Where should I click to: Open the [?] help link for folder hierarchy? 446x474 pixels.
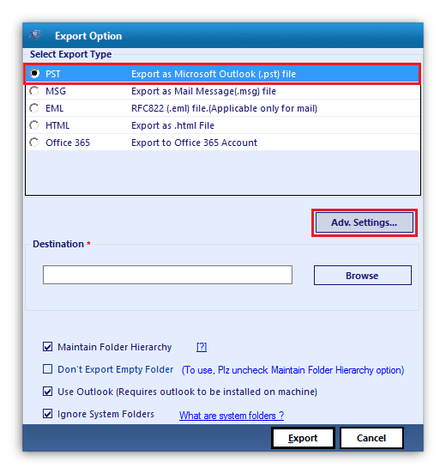pyautogui.click(x=202, y=347)
